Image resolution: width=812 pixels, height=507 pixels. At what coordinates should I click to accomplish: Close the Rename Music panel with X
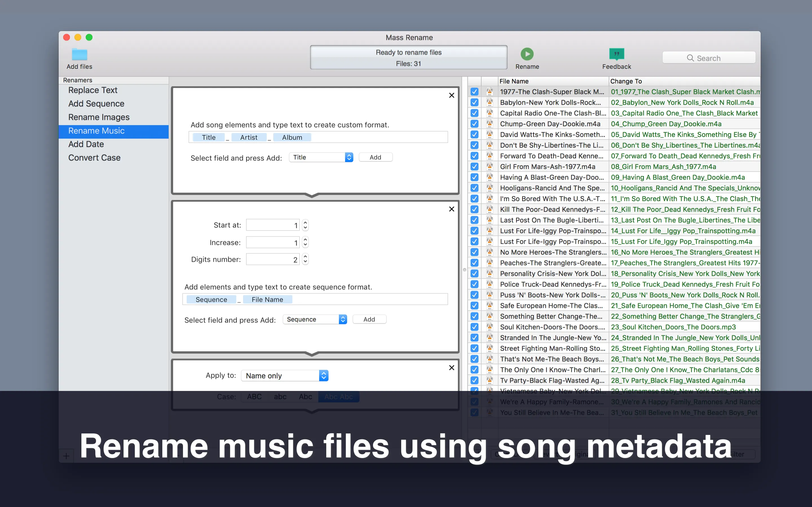click(x=452, y=95)
